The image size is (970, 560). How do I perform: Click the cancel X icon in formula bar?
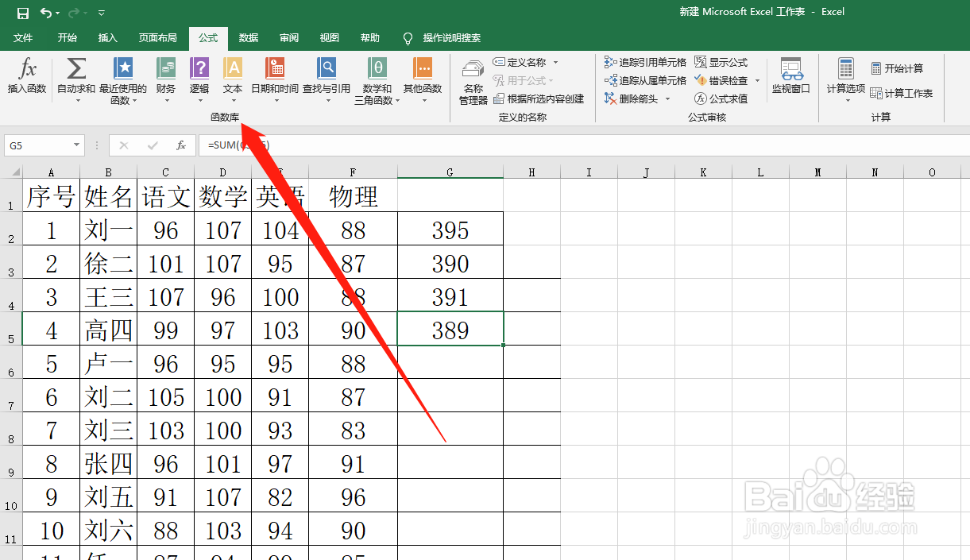tap(123, 145)
